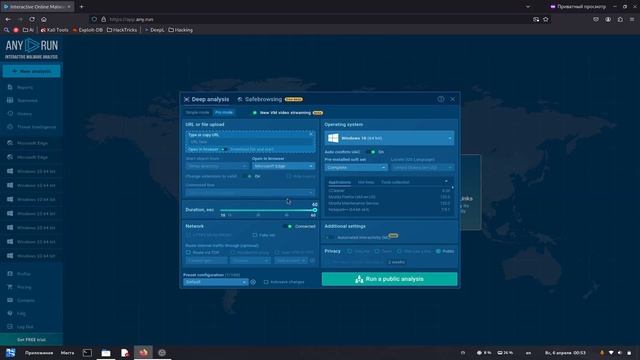This screenshot has height=360, width=640.
Task: Click the Firefox taskbar icon
Action: coord(143,353)
